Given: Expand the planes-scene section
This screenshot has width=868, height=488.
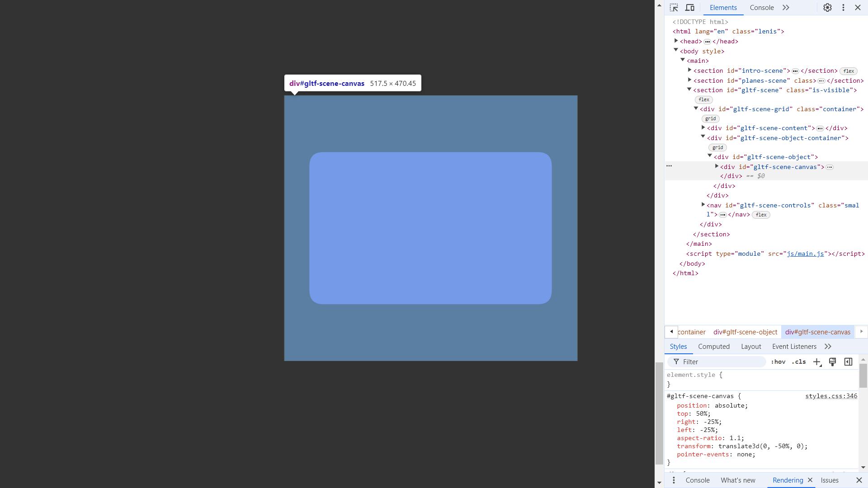Looking at the screenshot, I should click(x=690, y=80).
